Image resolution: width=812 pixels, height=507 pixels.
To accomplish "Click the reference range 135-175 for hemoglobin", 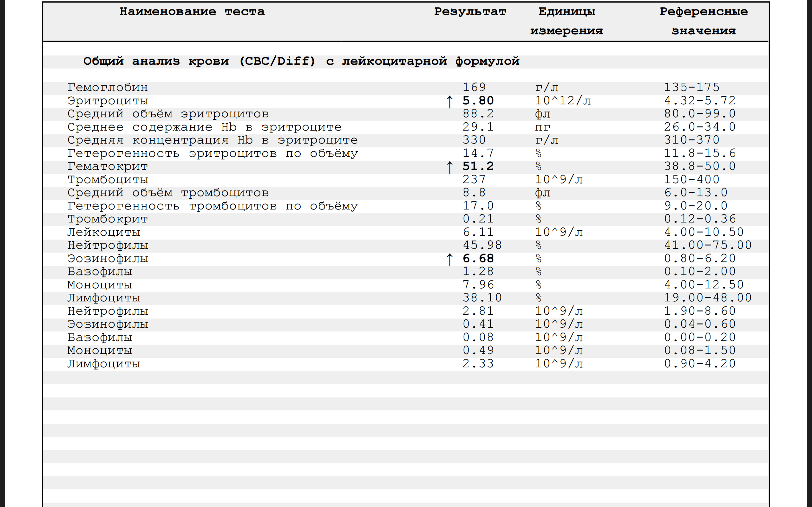I will point(691,87).
